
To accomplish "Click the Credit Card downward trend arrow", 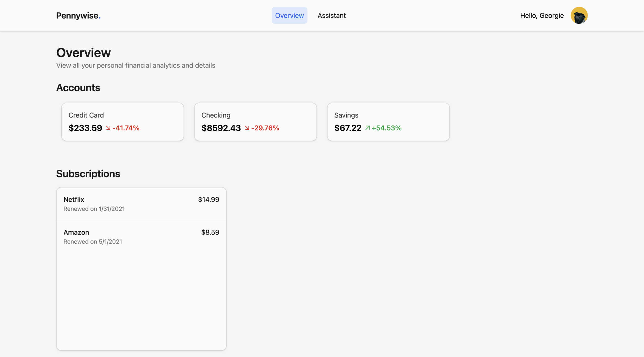I will coord(108,128).
